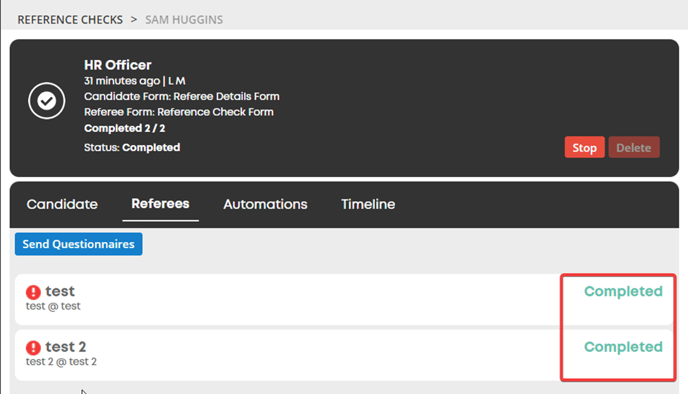Click the red alert icon next to test

coord(33,292)
